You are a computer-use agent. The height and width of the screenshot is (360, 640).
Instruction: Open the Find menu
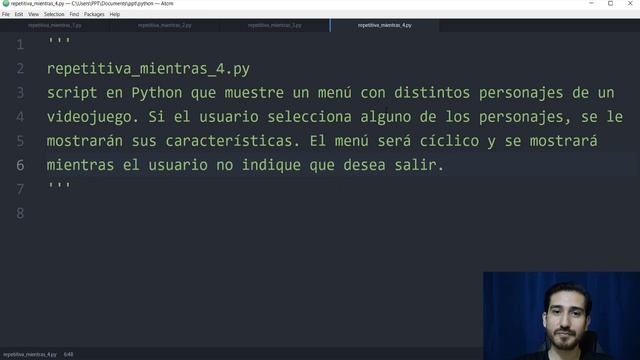[x=74, y=14]
